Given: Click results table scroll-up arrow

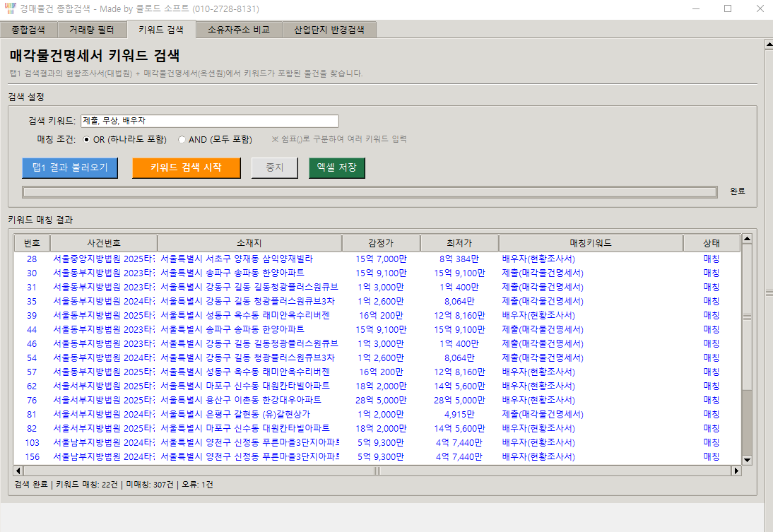Looking at the screenshot, I should tap(746, 239).
